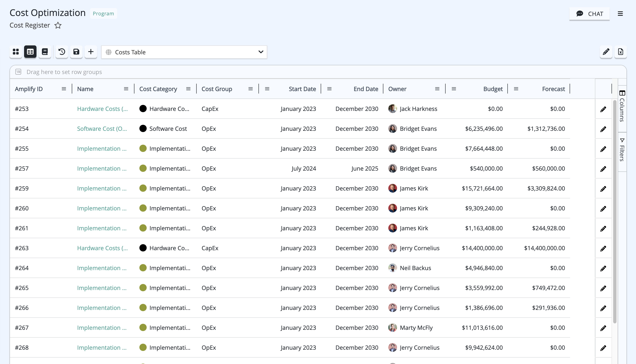This screenshot has width=636, height=364.
Task: Click black category dot in row #254
Action: tap(143, 129)
